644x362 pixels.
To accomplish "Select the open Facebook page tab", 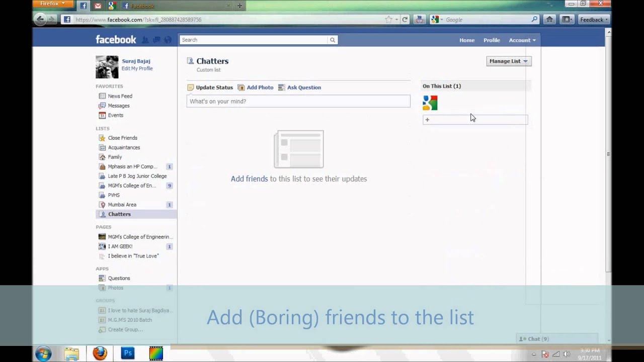I will click(x=176, y=6).
